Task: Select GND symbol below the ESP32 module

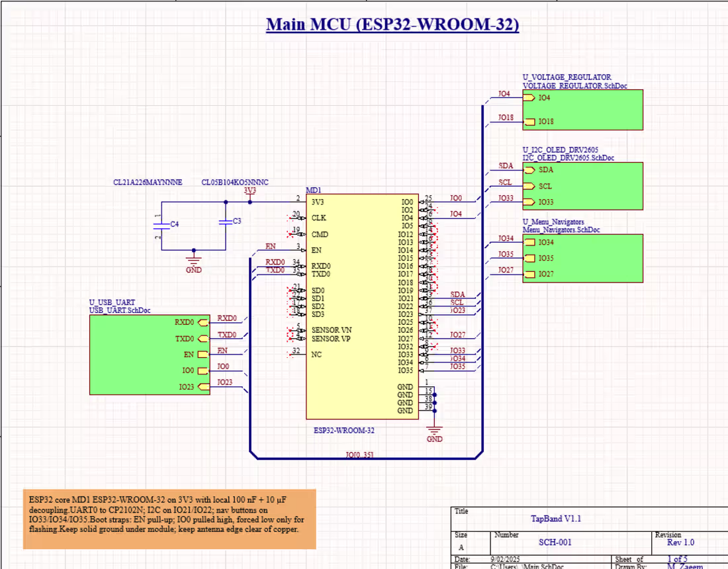Action: (x=435, y=431)
